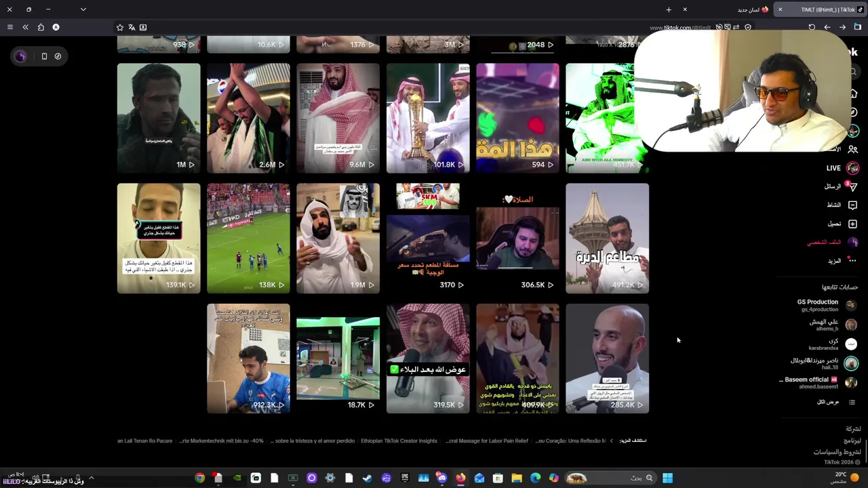Open the 18.7K views video
This screenshot has width=868, height=488.
coord(338,359)
